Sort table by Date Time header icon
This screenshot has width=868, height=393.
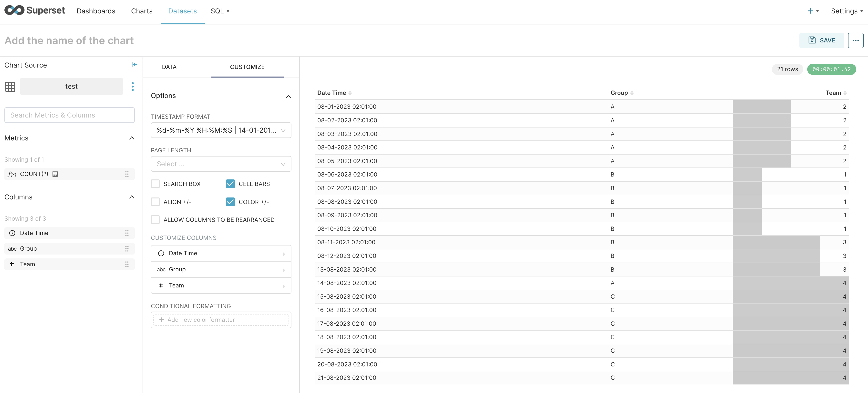pyautogui.click(x=350, y=93)
